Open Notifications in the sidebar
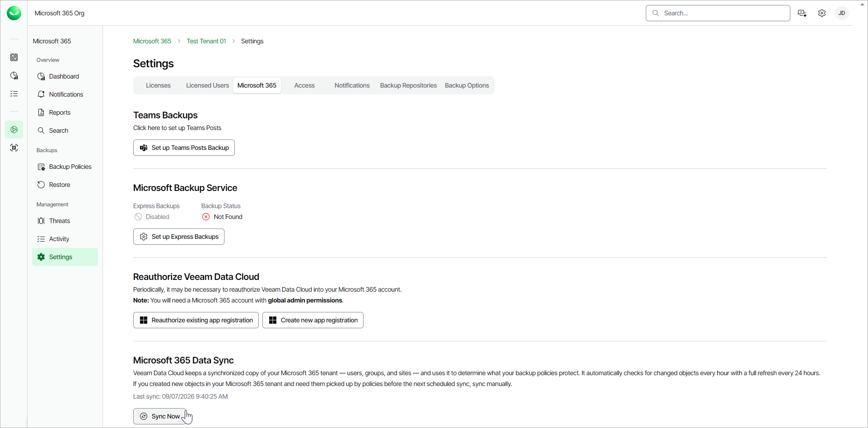Viewport: 868px width, 428px height. [65, 94]
